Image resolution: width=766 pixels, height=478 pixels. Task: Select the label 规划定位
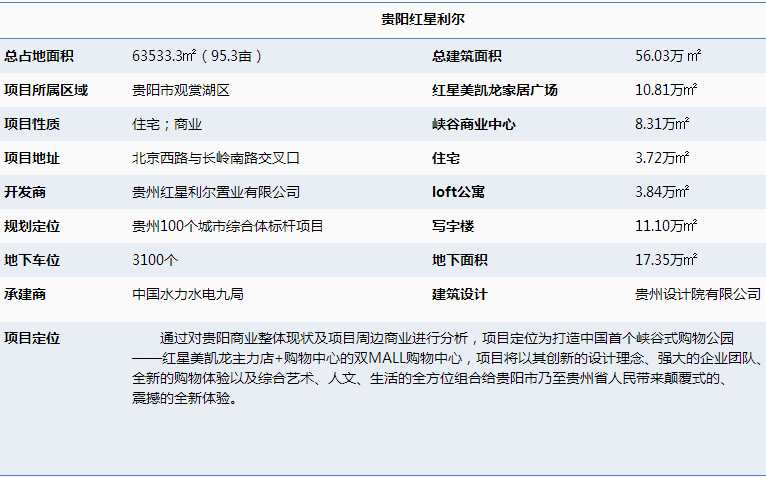32,226
